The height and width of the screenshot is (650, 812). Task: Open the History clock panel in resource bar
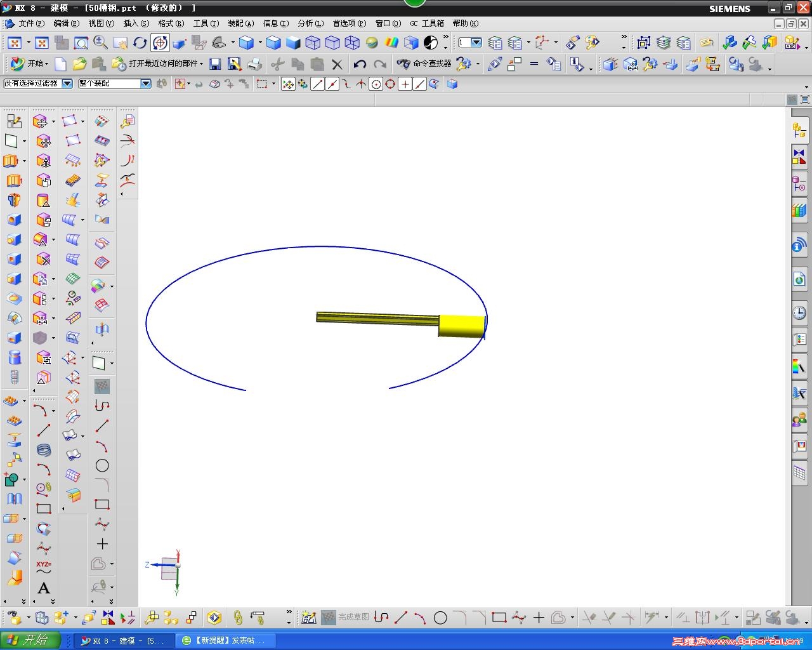click(x=799, y=313)
